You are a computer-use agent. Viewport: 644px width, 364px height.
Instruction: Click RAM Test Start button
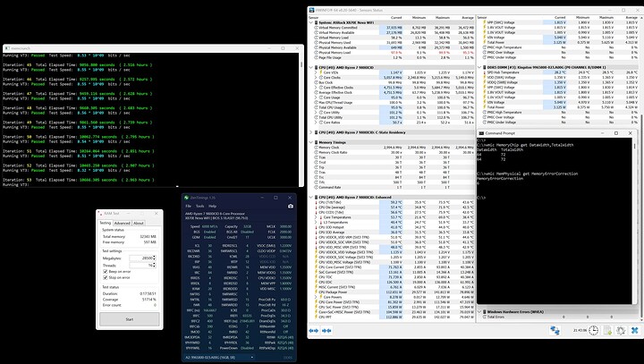click(130, 319)
